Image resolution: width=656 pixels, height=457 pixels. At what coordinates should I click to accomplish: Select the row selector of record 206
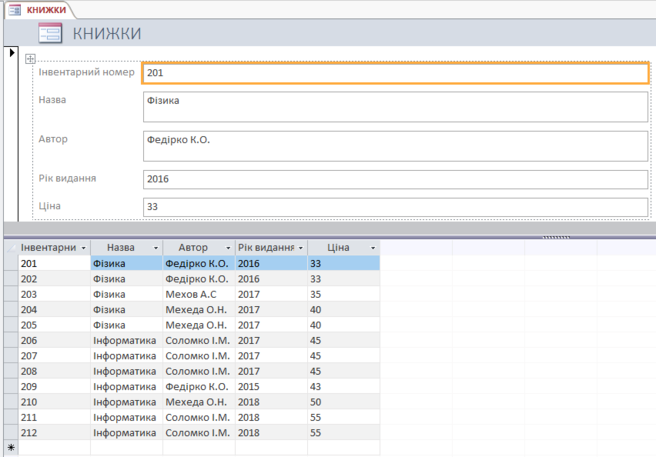pyautogui.click(x=11, y=340)
